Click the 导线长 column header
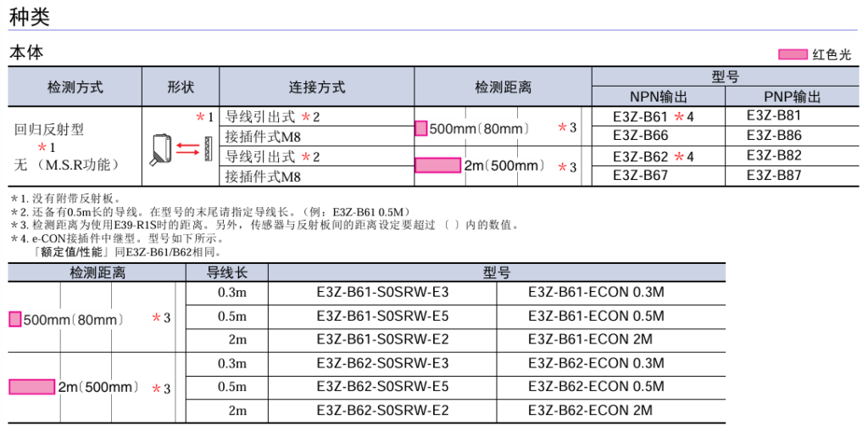This screenshot has width=868, height=431. [x=227, y=272]
